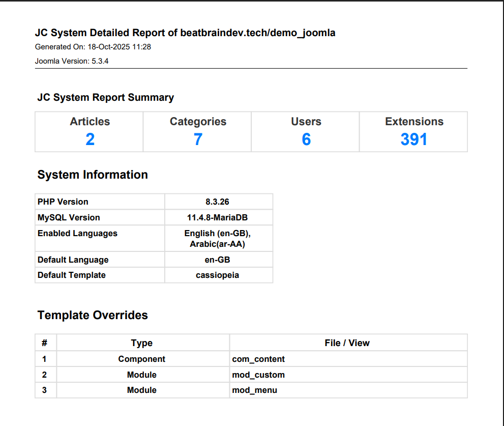
Task: Select the 11.4.8-MariaDB value cell
Action: (x=218, y=217)
